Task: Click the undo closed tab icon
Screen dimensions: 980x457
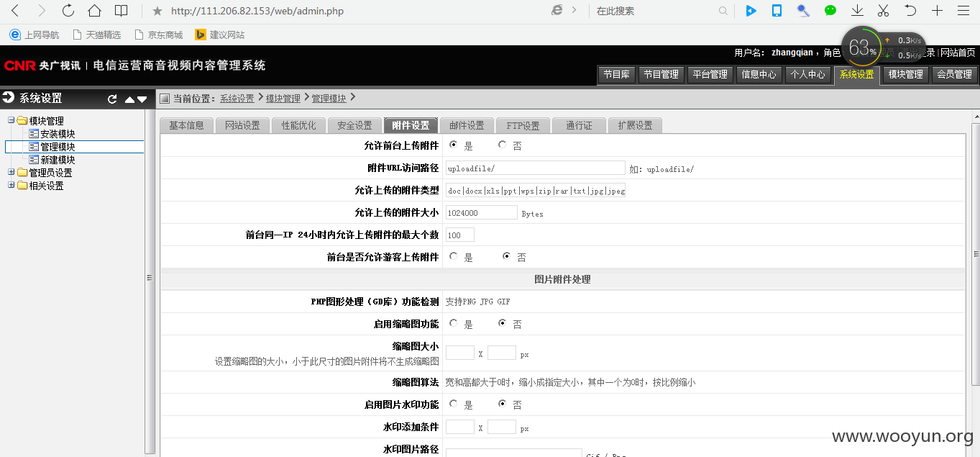Action: (910, 11)
